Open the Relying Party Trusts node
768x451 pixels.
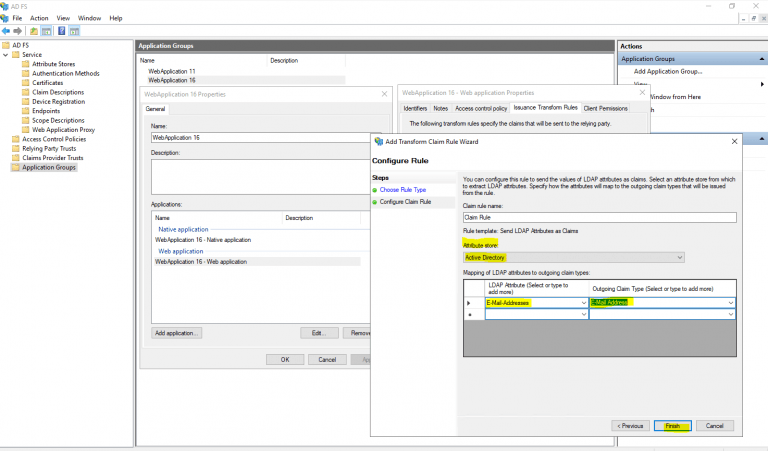click(x=48, y=148)
